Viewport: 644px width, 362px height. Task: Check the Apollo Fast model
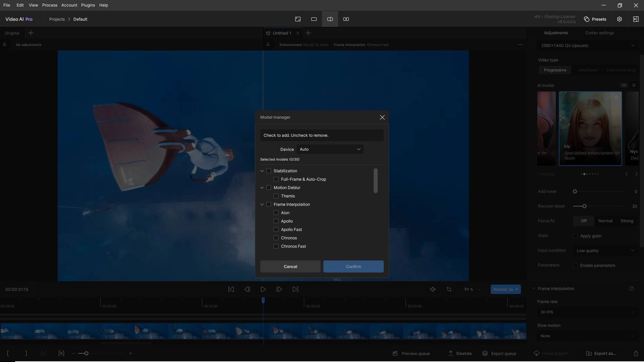[x=276, y=230]
